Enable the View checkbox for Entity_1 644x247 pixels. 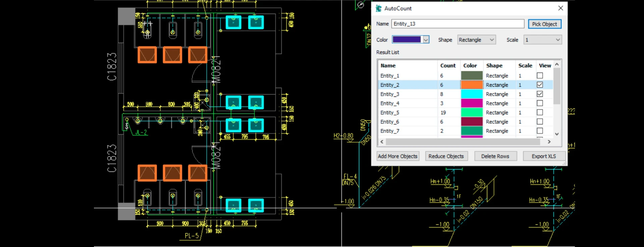(540, 76)
